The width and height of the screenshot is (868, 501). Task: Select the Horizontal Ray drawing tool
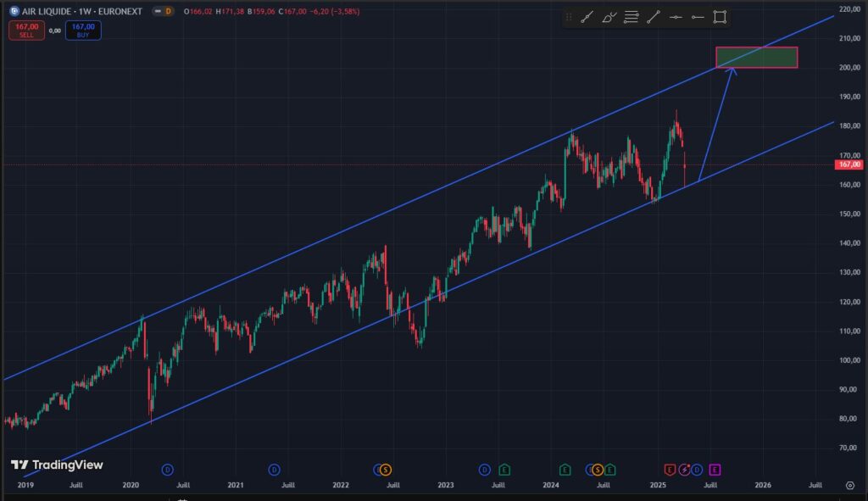[698, 16]
